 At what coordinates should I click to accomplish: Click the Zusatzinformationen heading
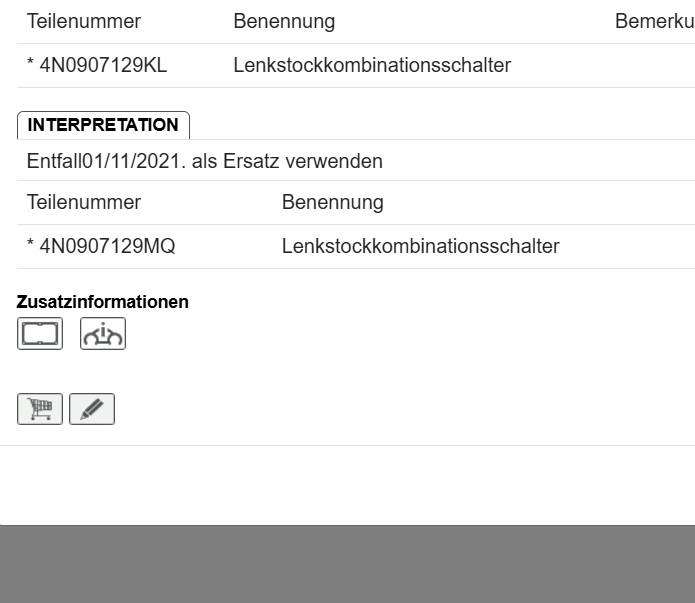(x=103, y=302)
